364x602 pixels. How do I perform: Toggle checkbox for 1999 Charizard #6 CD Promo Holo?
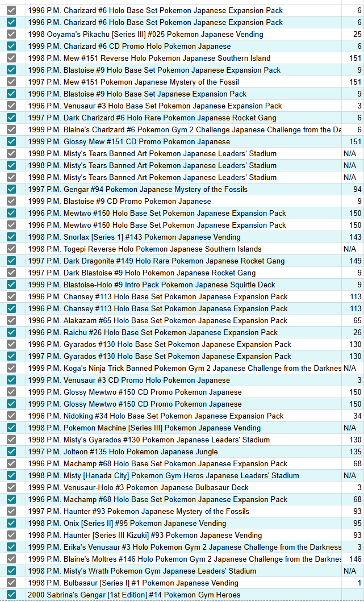click(11, 46)
